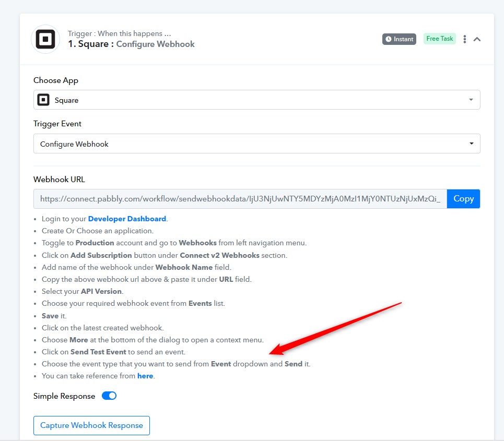The height and width of the screenshot is (441, 504).
Task: Open the three-dot step options menu
Action: [464, 39]
